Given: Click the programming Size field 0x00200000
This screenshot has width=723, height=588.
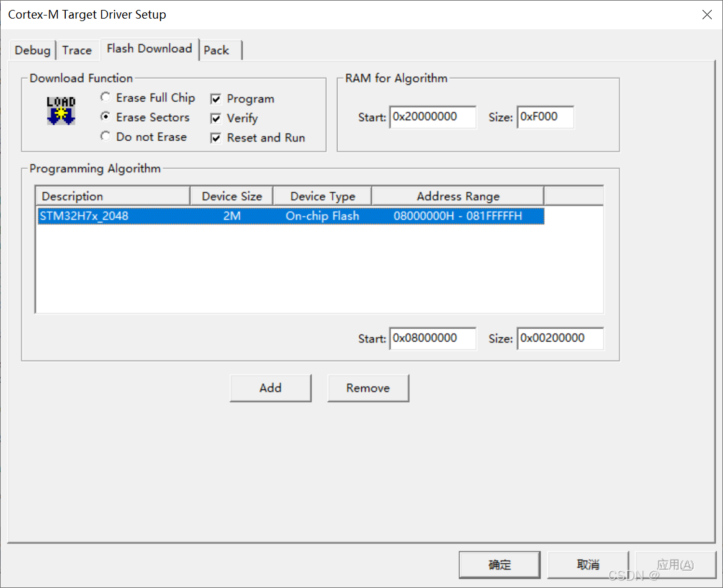Looking at the screenshot, I should point(560,338).
